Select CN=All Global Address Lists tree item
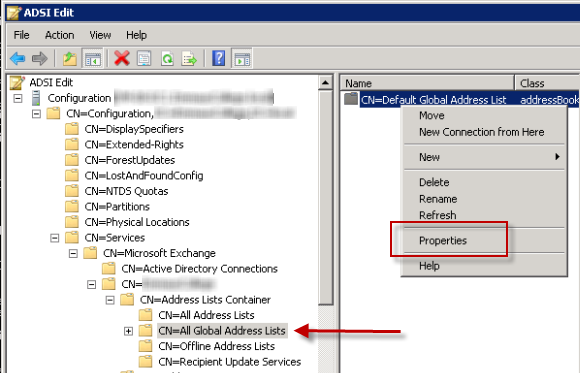 pyautogui.click(x=222, y=331)
